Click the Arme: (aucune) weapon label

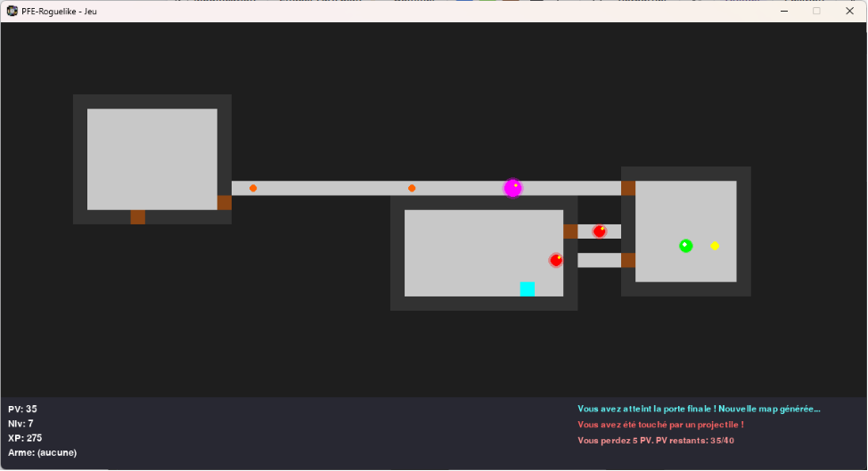pyautogui.click(x=42, y=452)
